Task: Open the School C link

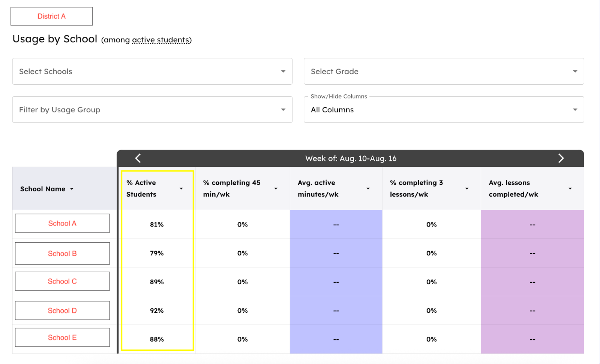Action: 62,281
